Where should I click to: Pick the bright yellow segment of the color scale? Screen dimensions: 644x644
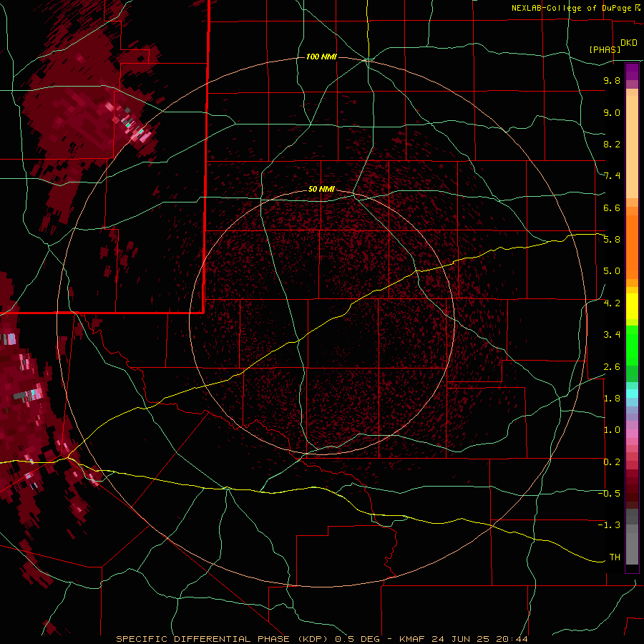pos(632,306)
